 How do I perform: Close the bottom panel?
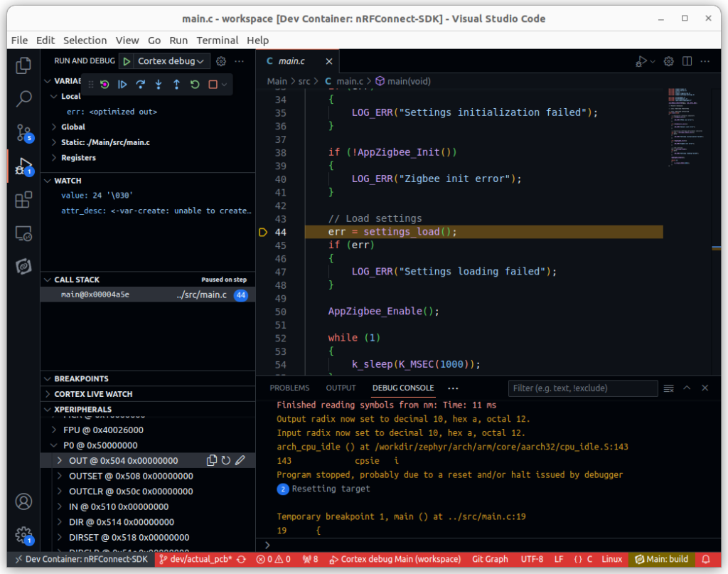click(x=705, y=388)
